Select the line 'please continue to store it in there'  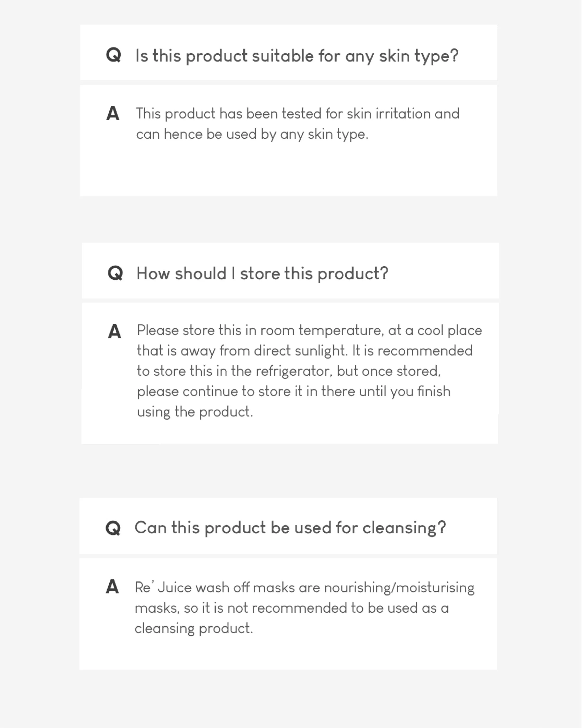(294, 392)
